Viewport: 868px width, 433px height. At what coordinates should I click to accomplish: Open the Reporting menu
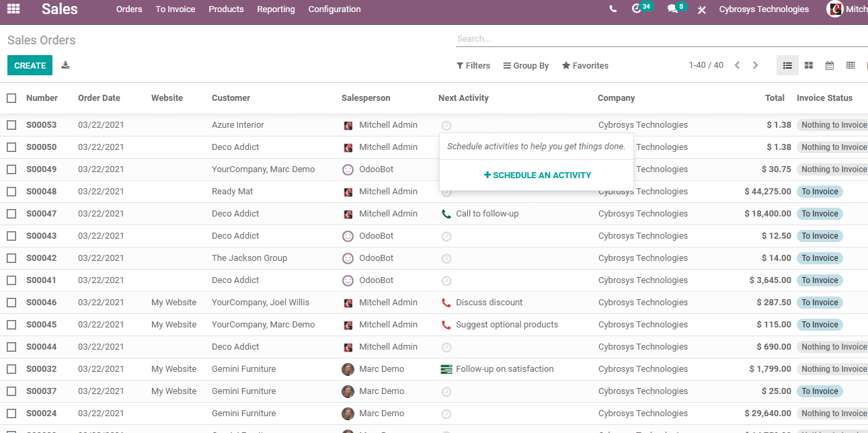pos(276,9)
